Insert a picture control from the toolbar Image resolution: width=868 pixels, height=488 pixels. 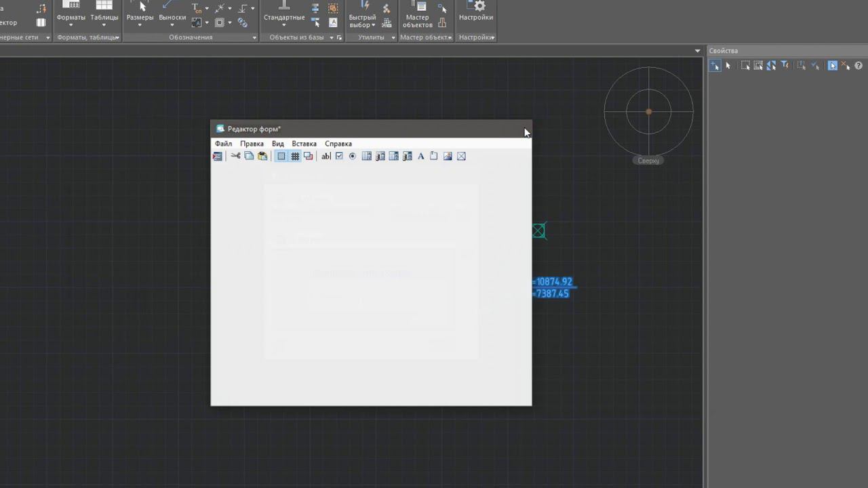click(448, 156)
